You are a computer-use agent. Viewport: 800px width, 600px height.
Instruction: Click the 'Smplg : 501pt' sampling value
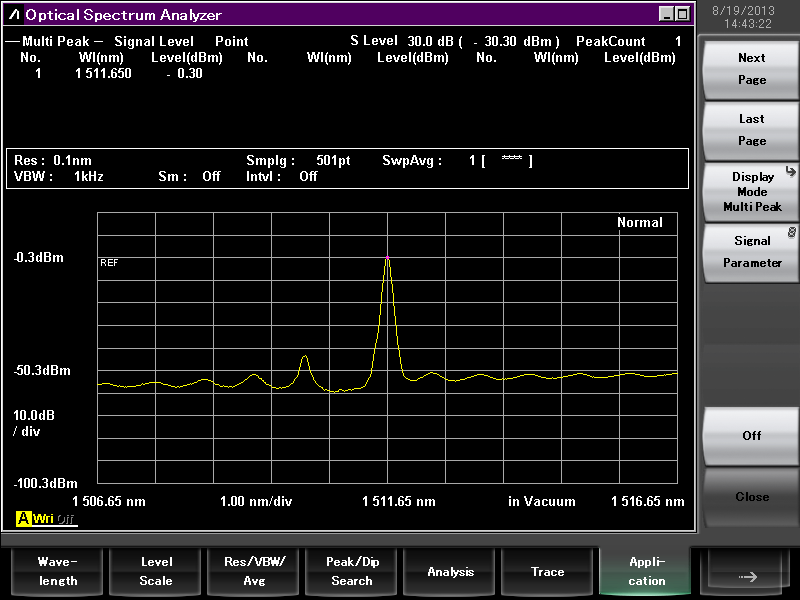pos(298,160)
